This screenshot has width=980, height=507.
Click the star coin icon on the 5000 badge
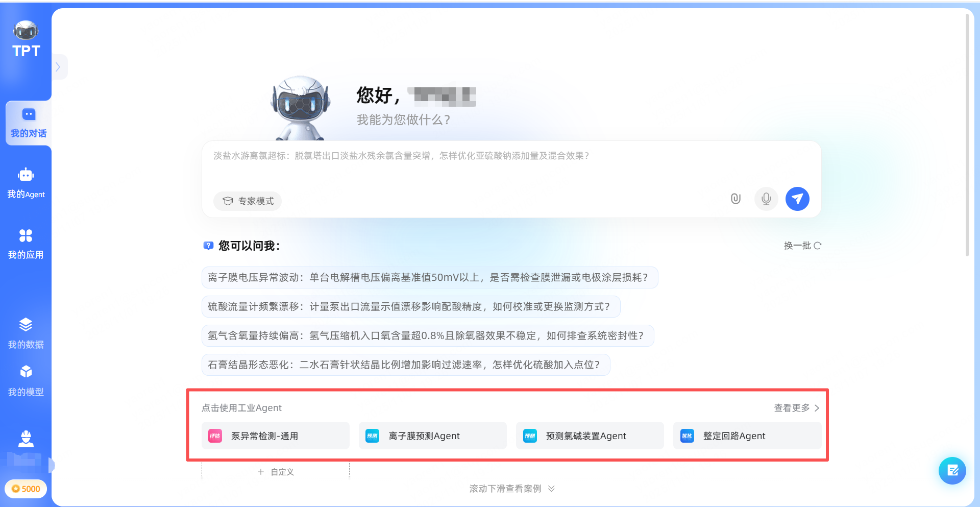[16, 489]
